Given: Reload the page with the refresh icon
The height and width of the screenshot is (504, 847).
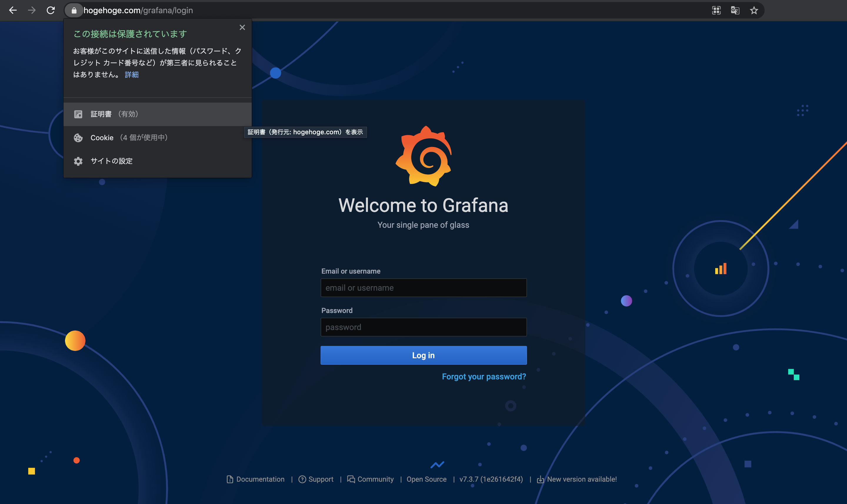Looking at the screenshot, I should click(x=51, y=11).
